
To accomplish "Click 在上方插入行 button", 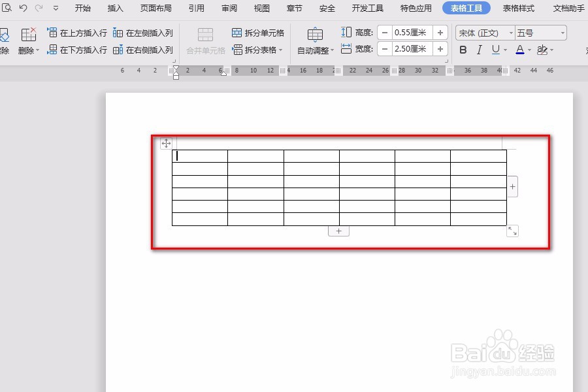I will 77,33.
